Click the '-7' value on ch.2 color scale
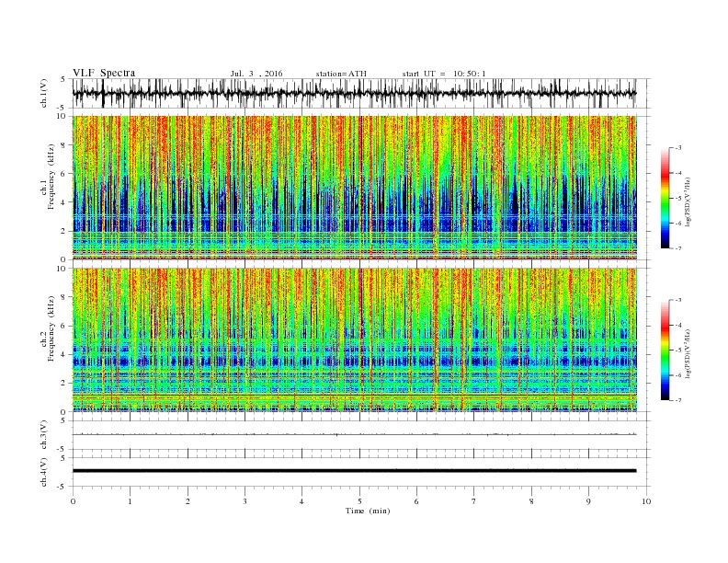Viewport: 728px width, 563px height. tap(678, 400)
